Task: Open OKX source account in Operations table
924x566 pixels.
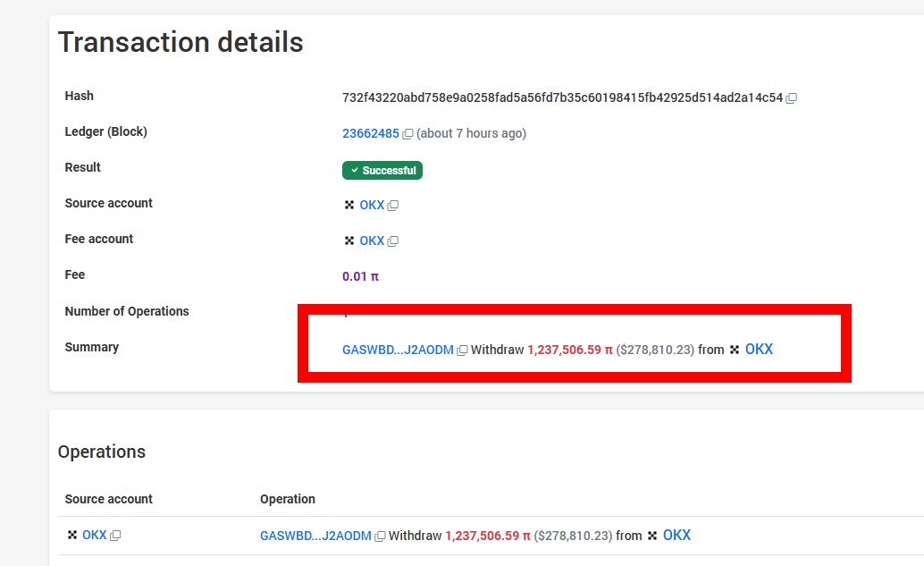Action: tap(95, 535)
